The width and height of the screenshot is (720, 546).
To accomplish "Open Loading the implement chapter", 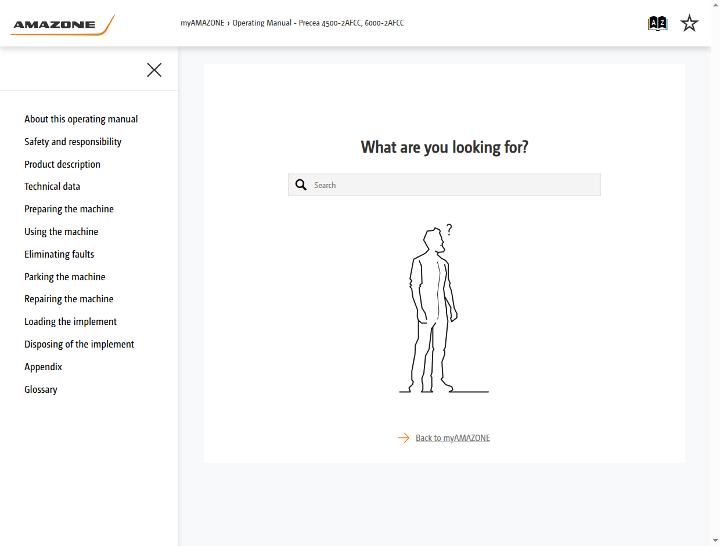I will [70, 322].
